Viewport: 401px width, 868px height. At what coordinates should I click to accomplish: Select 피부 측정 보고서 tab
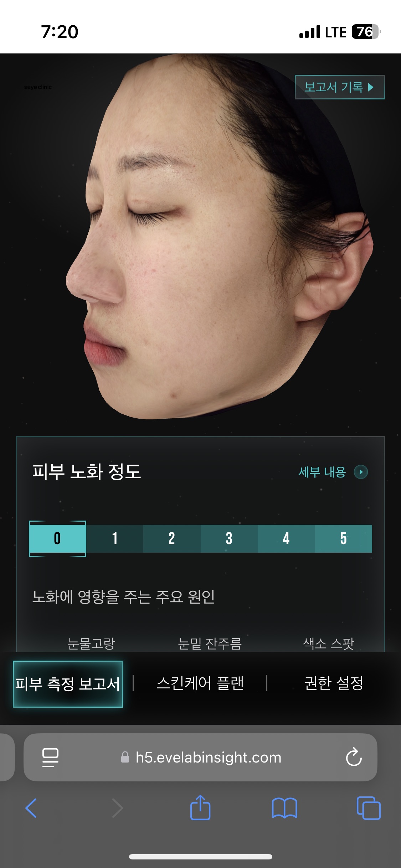(x=68, y=684)
